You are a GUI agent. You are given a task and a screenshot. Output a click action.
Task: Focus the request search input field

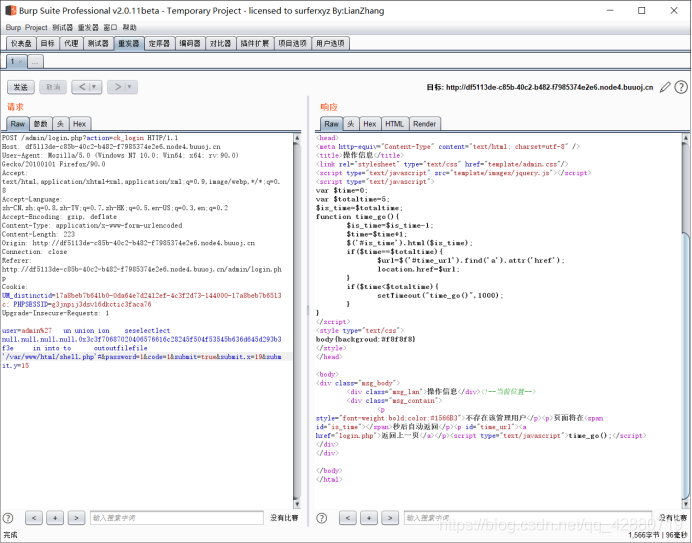click(x=177, y=518)
